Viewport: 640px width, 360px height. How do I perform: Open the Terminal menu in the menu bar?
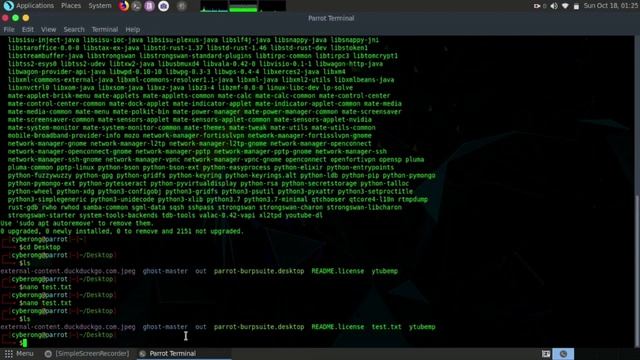point(104,29)
